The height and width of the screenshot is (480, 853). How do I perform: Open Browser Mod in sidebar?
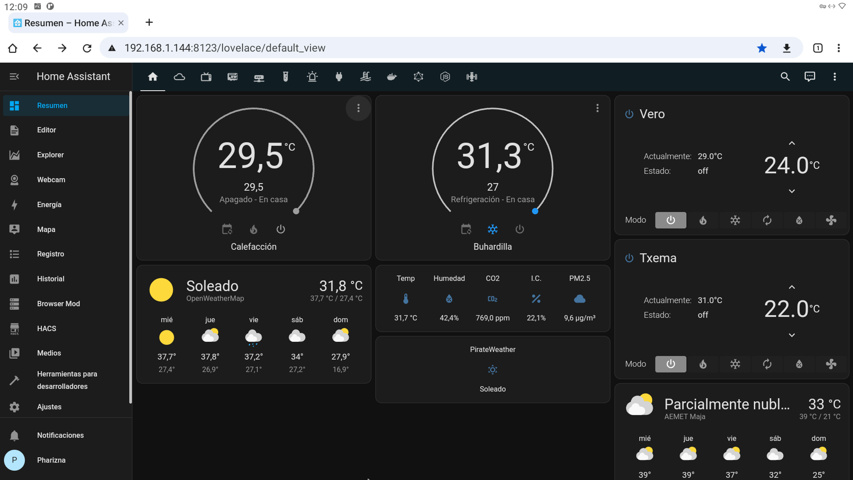point(65,304)
